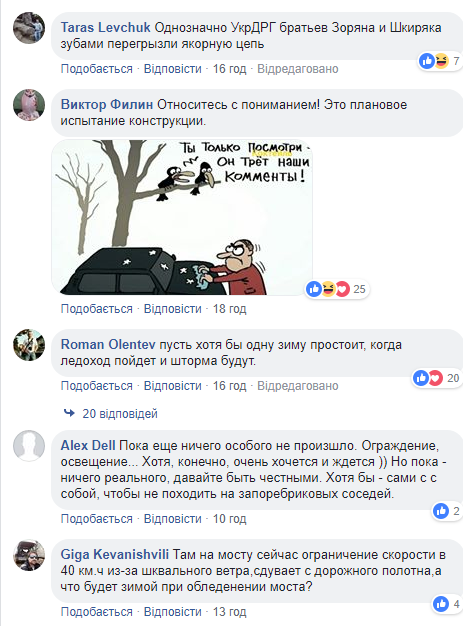Open the Giga Kevanishvili name link
Image resolution: width=463 pixels, height=626 pixels.
pos(115,555)
